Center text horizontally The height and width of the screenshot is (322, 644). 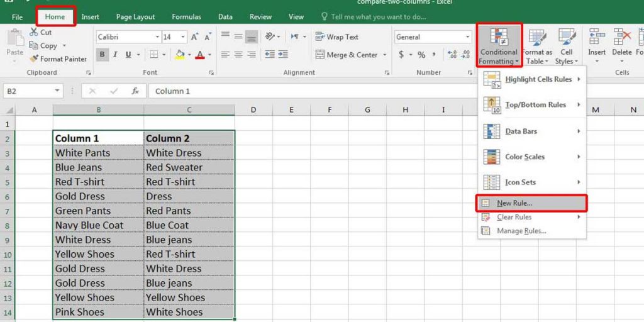238,55
